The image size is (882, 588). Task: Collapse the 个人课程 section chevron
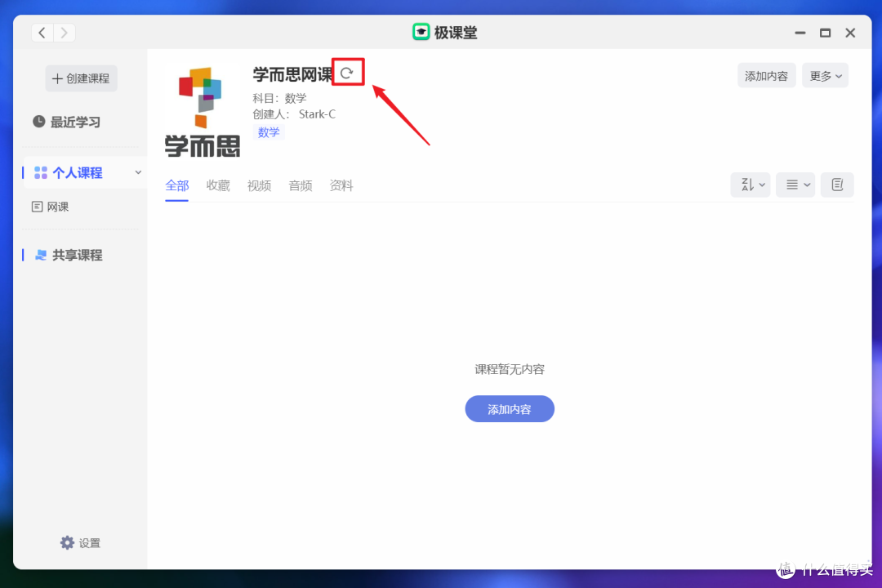[x=138, y=173]
